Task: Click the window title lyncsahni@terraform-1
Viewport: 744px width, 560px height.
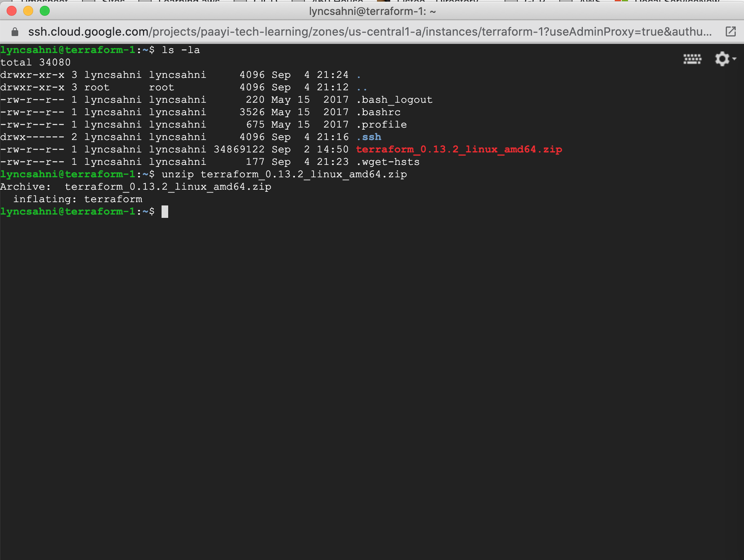Action: pos(372,11)
